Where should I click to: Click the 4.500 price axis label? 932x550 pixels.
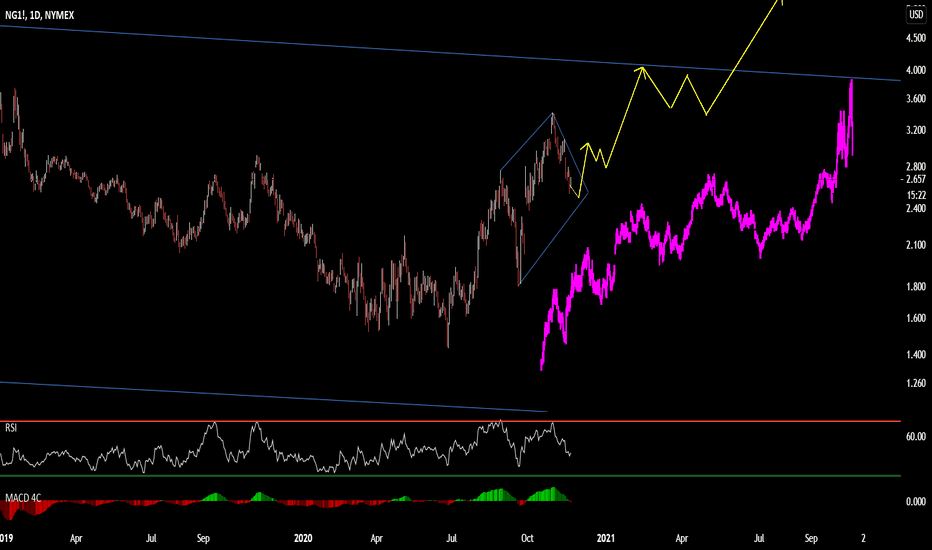[x=916, y=38]
